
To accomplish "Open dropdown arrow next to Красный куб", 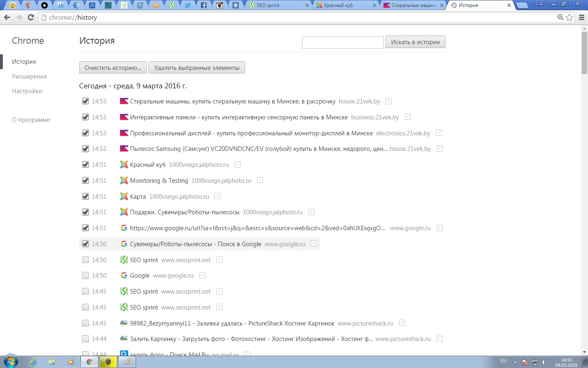I will click(237, 164).
